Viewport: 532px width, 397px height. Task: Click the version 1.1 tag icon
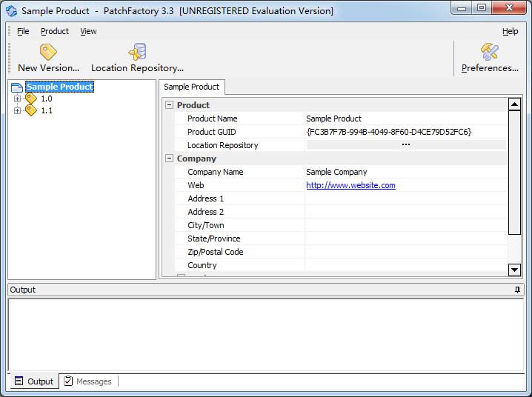[x=31, y=110]
